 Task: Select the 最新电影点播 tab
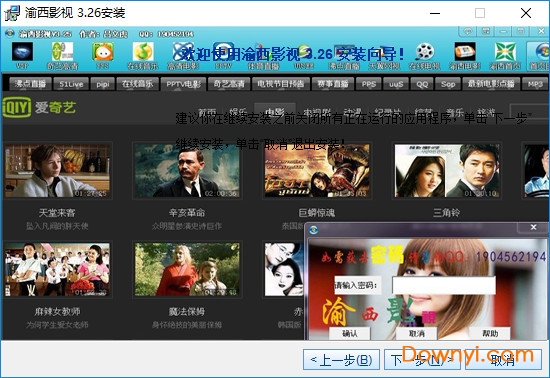[x=491, y=84]
